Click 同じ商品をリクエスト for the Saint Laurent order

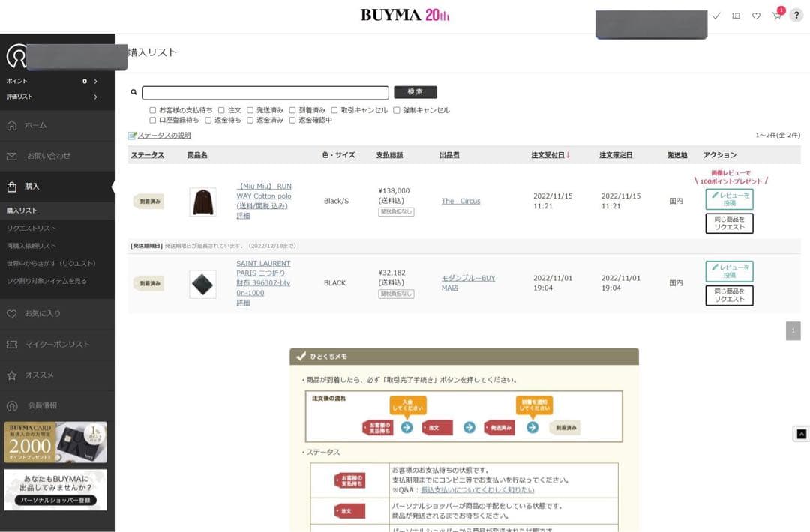730,296
